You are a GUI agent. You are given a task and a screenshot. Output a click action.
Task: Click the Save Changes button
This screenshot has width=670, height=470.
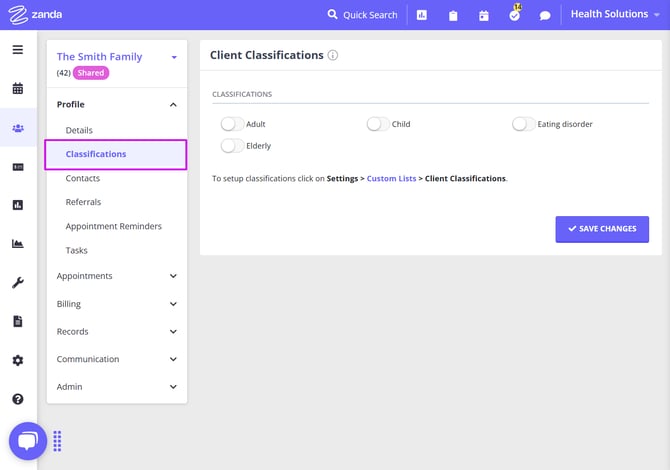tap(602, 229)
